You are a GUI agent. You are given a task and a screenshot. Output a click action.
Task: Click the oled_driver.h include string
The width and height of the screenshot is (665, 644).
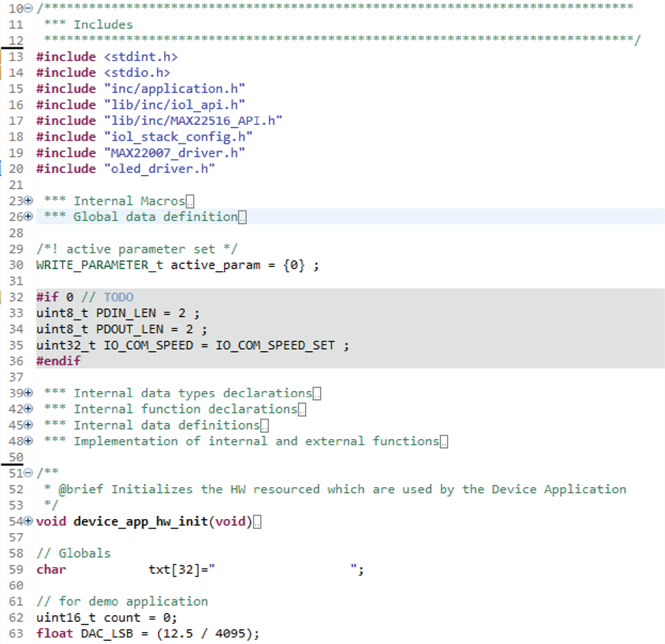[x=160, y=169]
